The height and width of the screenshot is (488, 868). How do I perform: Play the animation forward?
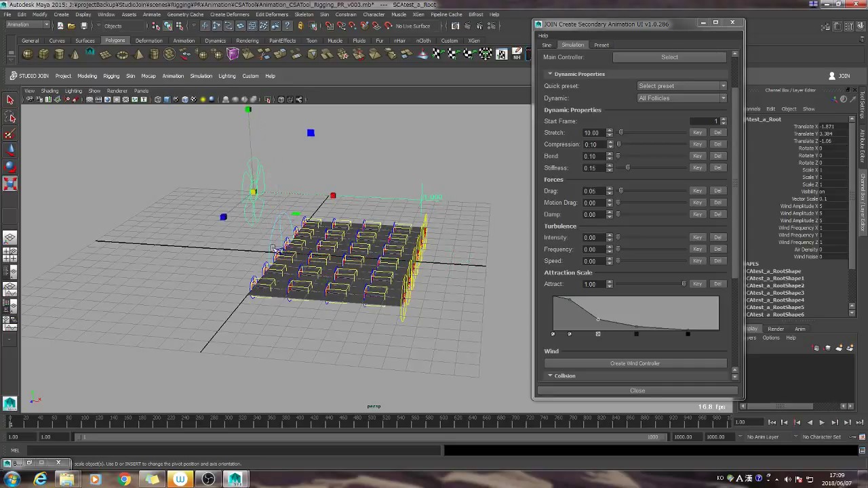[822, 422]
